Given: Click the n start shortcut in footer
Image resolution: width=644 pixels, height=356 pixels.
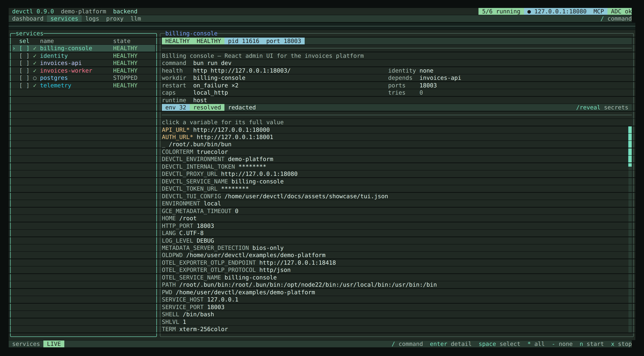Looking at the screenshot, I should click(591, 344).
